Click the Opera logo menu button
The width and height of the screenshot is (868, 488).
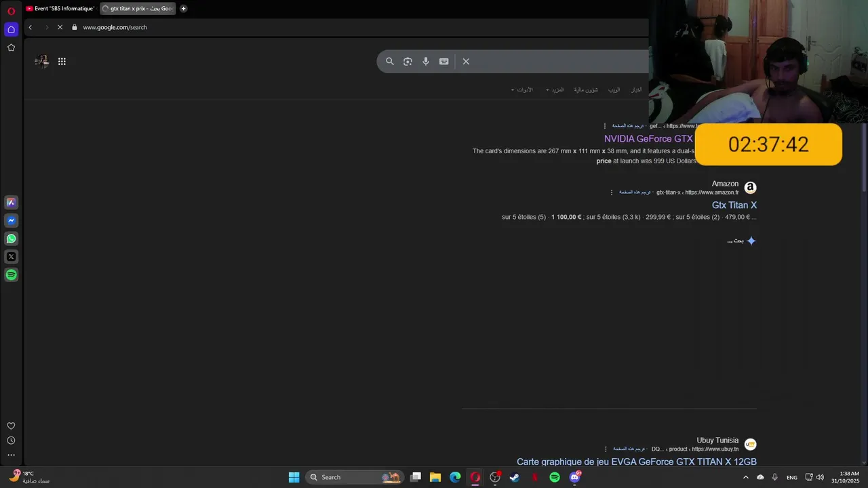coord(11,11)
